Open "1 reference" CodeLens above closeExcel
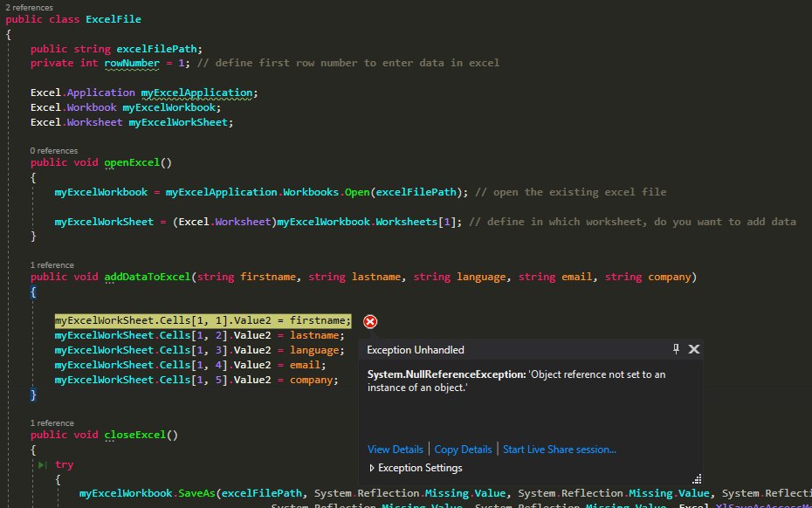The width and height of the screenshot is (812, 508). 52,422
